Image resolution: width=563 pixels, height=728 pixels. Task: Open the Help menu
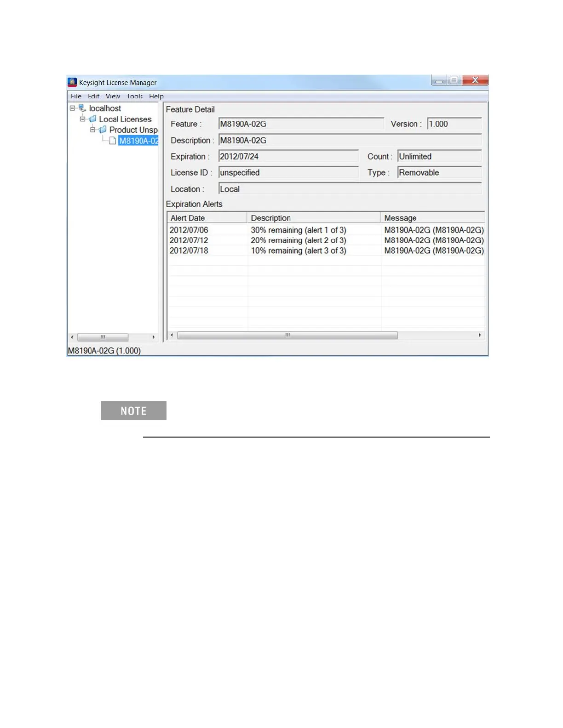pos(156,96)
